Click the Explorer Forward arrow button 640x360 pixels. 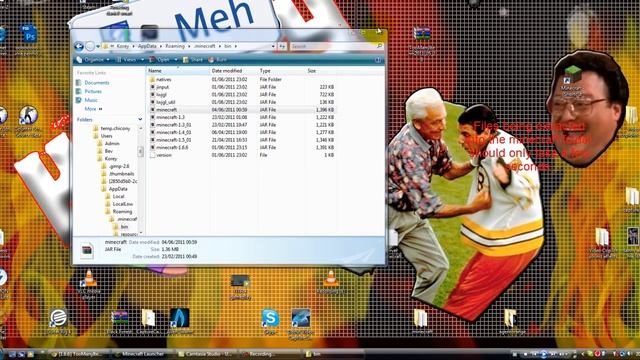pos(90,46)
